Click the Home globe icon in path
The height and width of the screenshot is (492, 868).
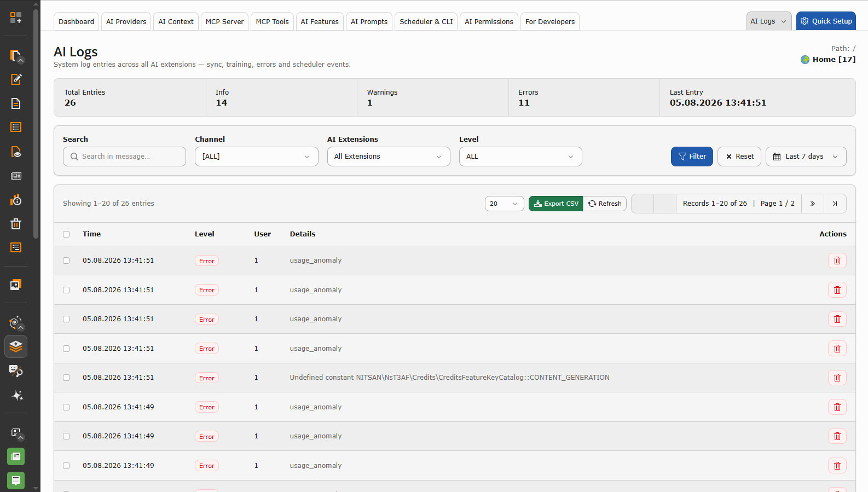click(805, 60)
